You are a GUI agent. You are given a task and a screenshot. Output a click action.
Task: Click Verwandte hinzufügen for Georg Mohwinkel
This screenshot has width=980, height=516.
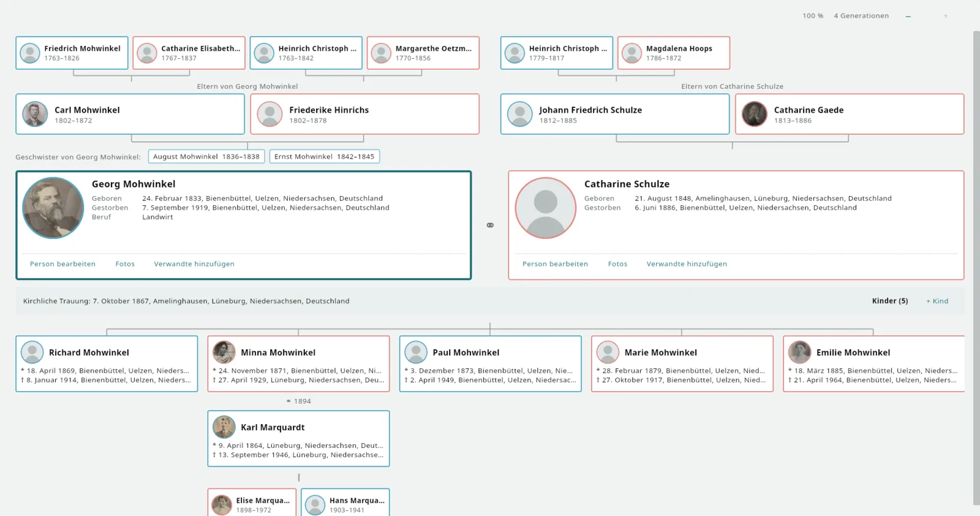click(194, 264)
